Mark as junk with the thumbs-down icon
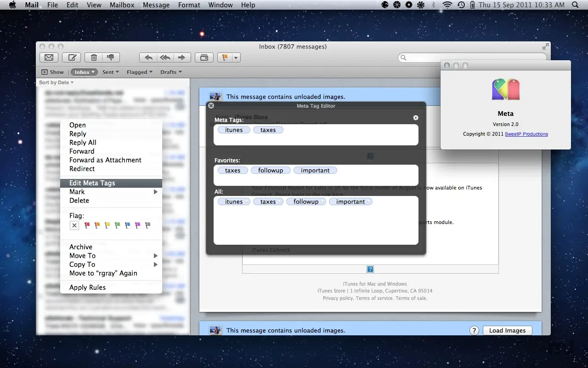This screenshot has width=588, height=368. tap(111, 57)
